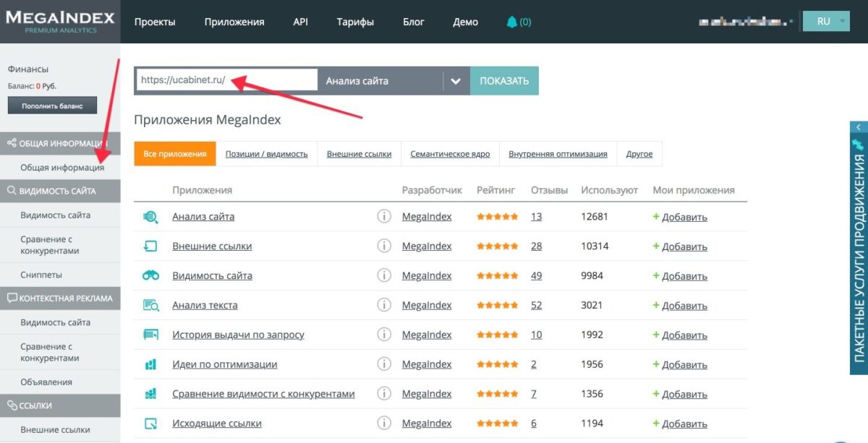Click star rating of Анализ текста
The height and width of the screenshot is (443, 868).
(x=498, y=306)
